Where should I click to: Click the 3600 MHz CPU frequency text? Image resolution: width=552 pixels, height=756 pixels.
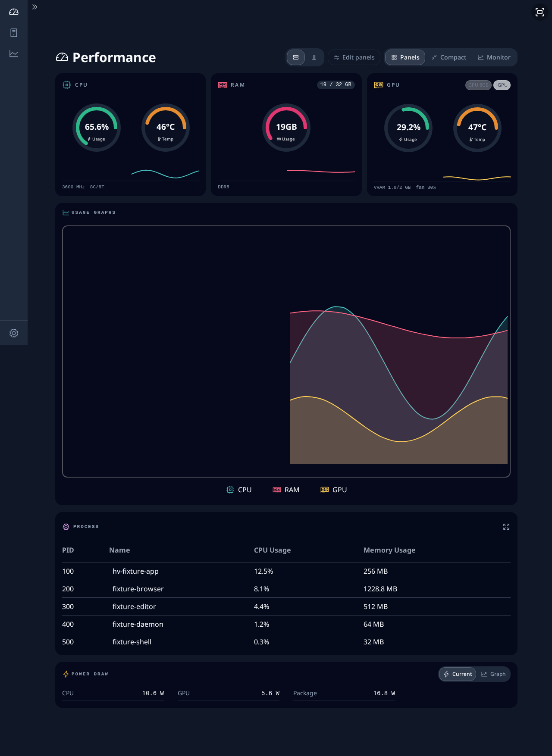[x=73, y=187]
